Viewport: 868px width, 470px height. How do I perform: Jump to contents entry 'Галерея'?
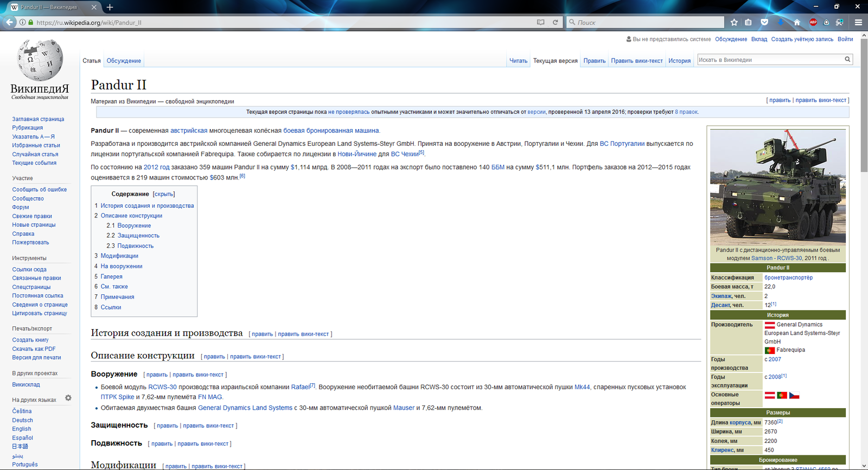tap(111, 276)
